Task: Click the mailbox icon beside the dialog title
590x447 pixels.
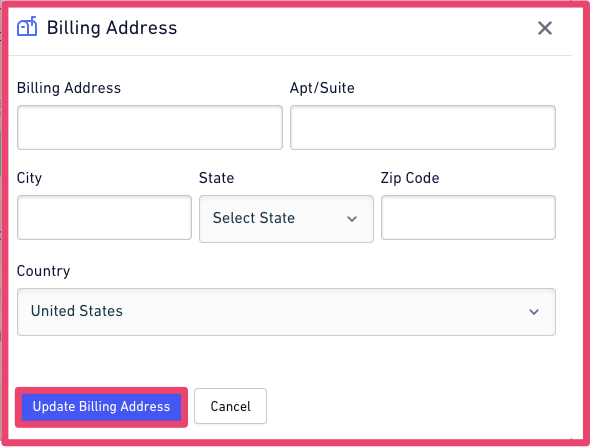Action: point(27,26)
